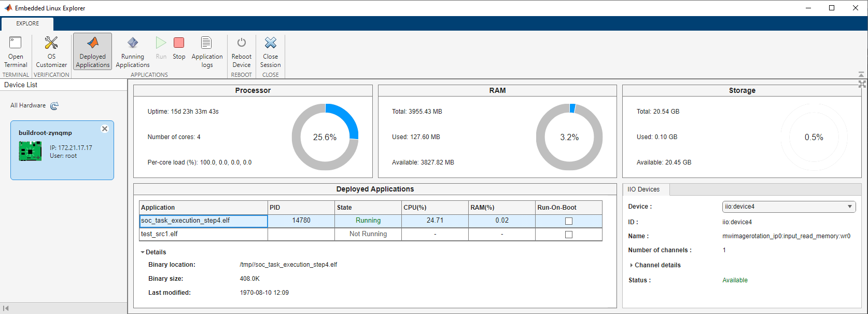Select the IIO Devices tab
This screenshot has width=868, height=314.
[643, 189]
